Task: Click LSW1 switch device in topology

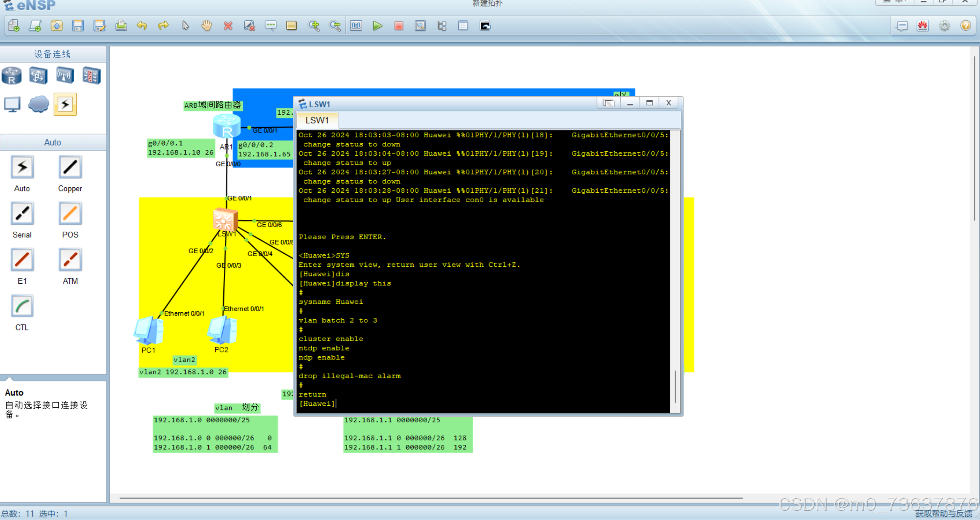Action: [225, 220]
